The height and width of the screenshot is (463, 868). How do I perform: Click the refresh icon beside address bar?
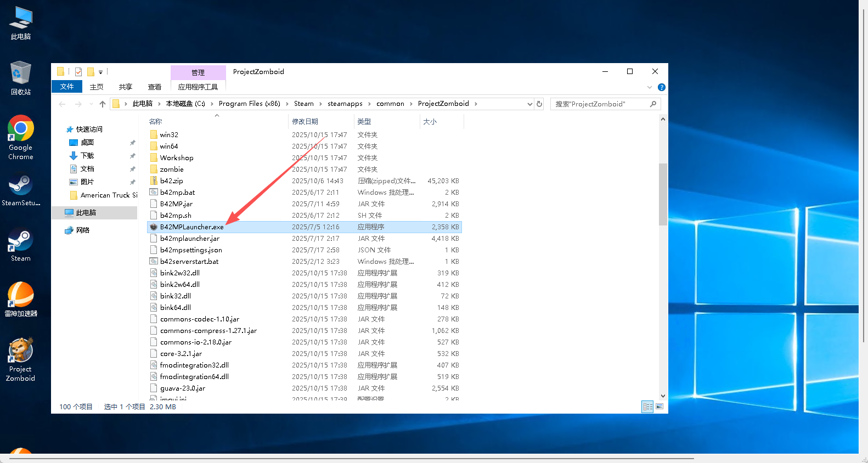tap(539, 104)
